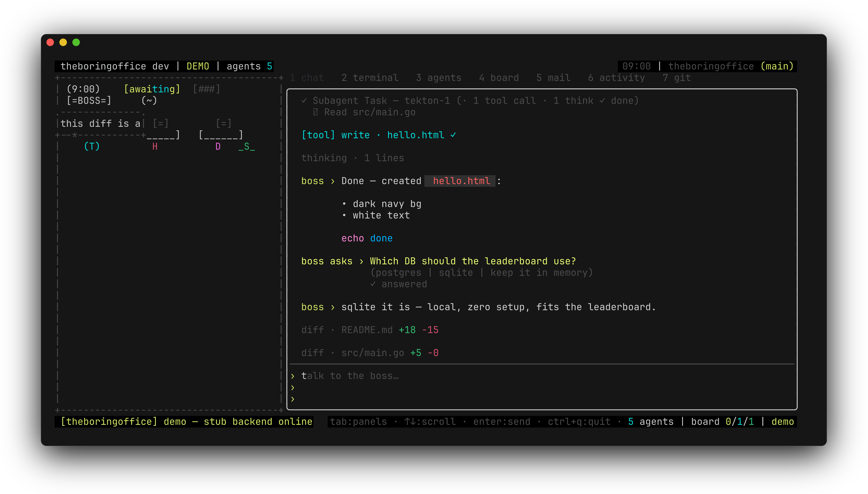Expand the src/main.go diff +5 -0
Image resolution: width=868 pixels, height=494 pixels.
click(370, 353)
